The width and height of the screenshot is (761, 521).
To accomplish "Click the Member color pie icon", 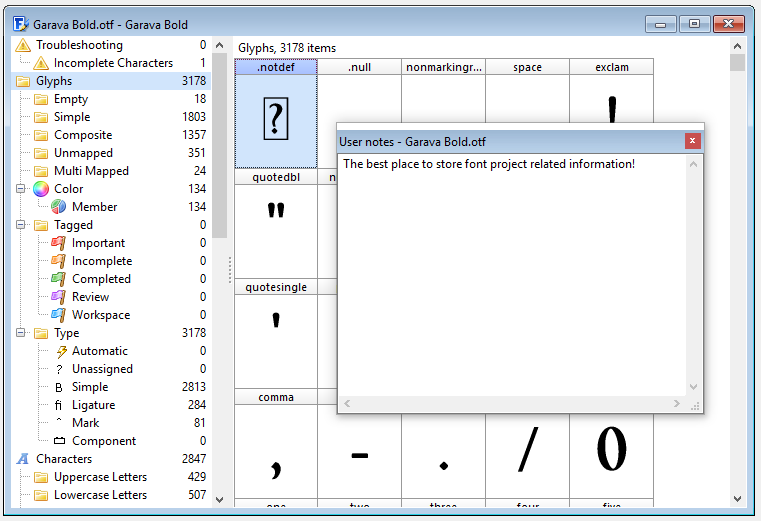I will pos(59,207).
